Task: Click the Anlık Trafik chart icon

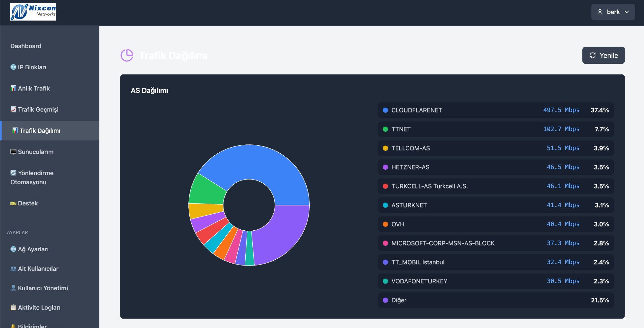Action: 13,88
